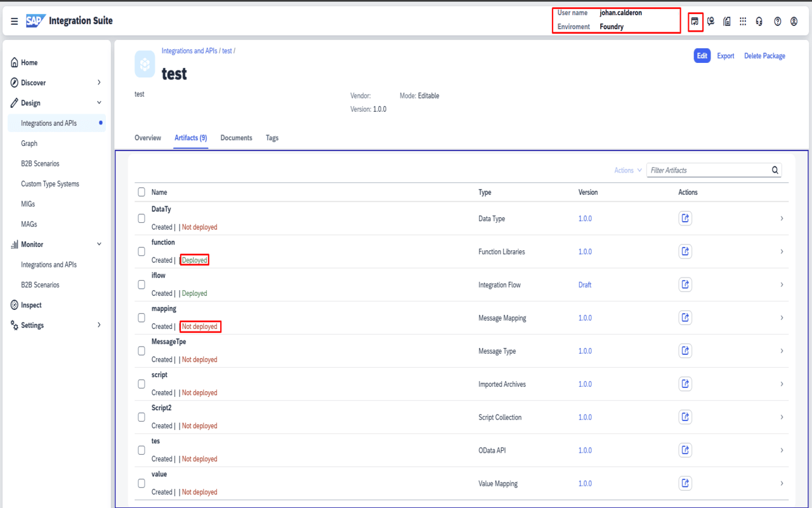Image resolution: width=812 pixels, height=508 pixels.
Task: Expand the Discover menu in the sidebar
Action: pyautogui.click(x=99, y=83)
